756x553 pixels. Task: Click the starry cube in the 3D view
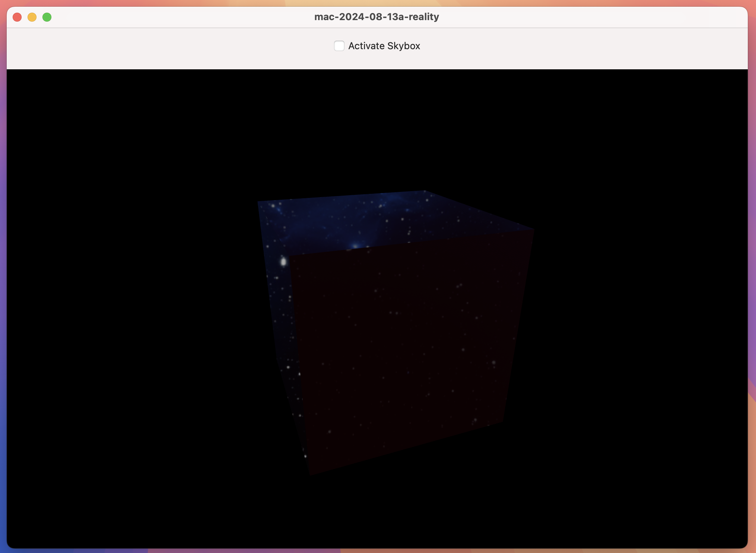(396, 332)
